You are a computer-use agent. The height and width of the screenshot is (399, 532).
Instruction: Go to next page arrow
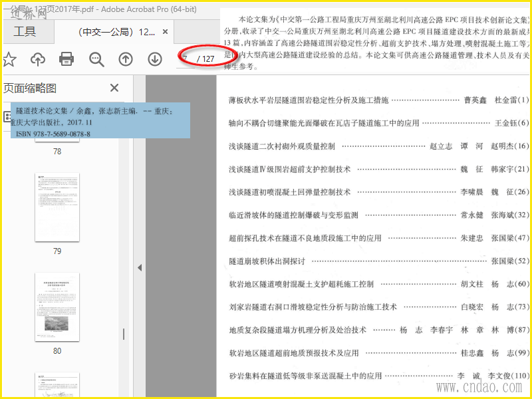click(155, 59)
